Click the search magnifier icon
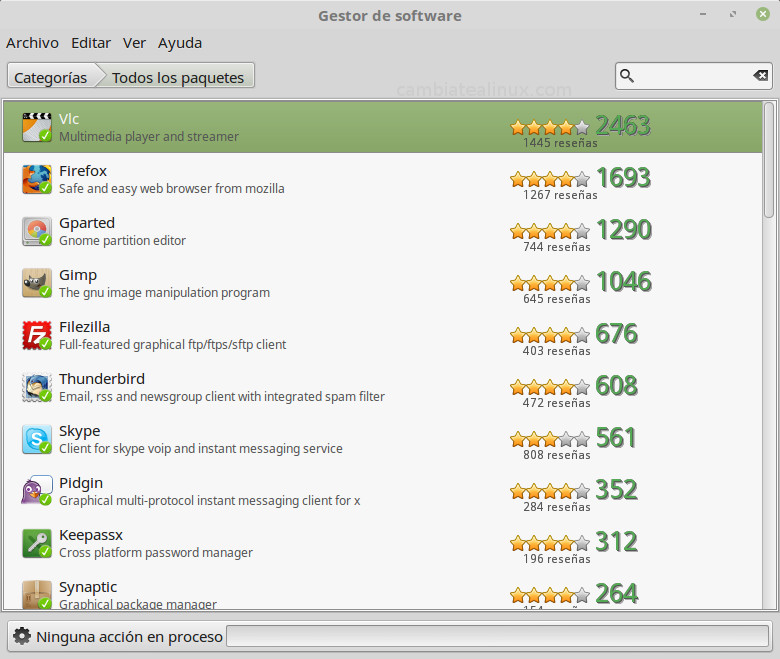 click(627, 76)
